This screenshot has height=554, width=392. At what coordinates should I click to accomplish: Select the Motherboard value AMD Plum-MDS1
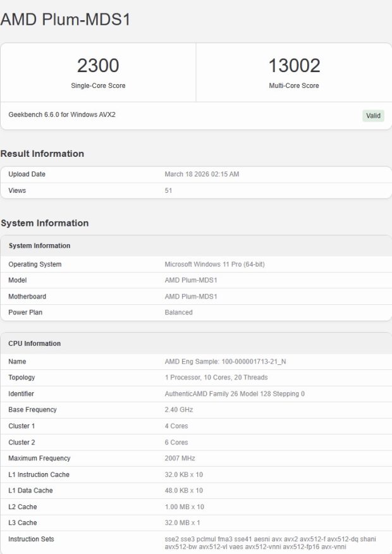point(191,297)
